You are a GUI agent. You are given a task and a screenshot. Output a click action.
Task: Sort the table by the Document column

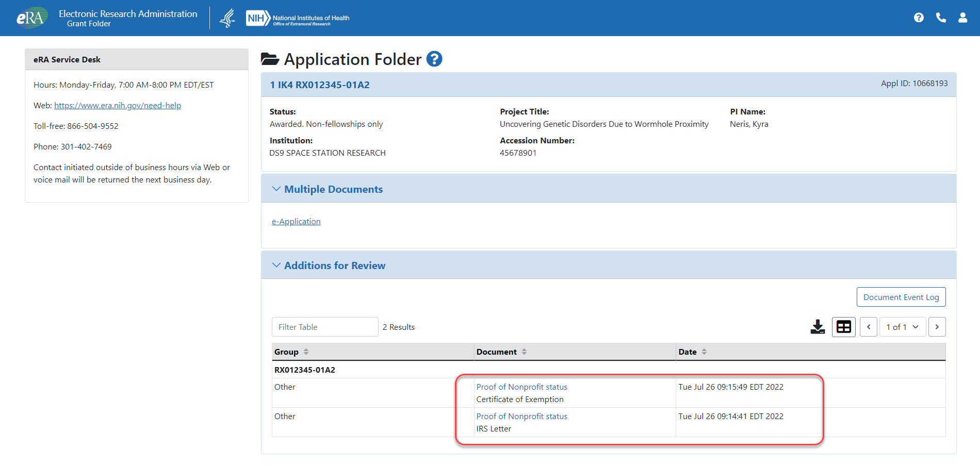524,352
